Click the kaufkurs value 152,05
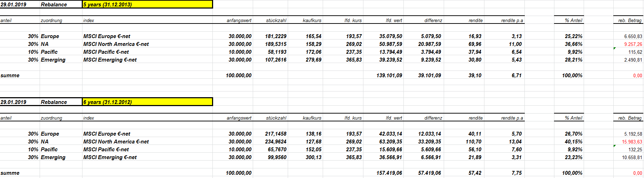This screenshot has height=178, width=644. 313,150
